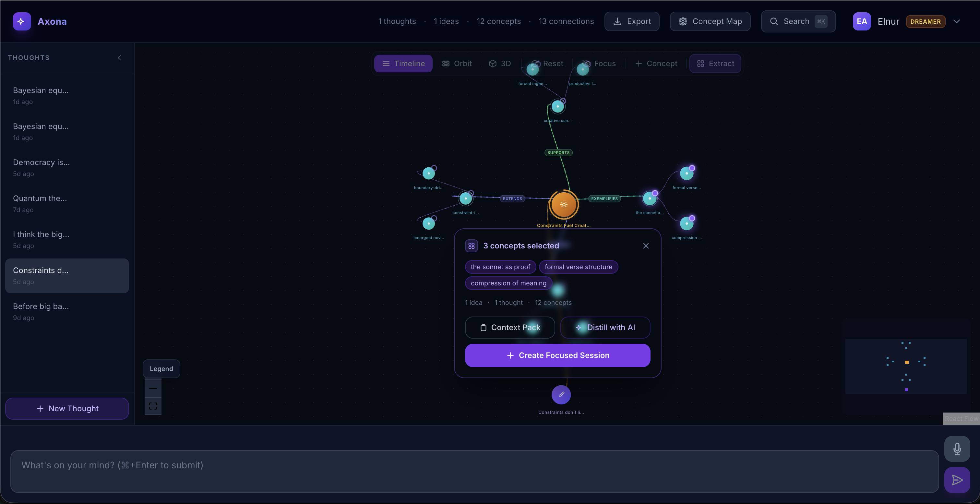The width and height of the screenshot is (980, 504).
Task: Select the forced ingen... concept node
Action: click(532, 69)
